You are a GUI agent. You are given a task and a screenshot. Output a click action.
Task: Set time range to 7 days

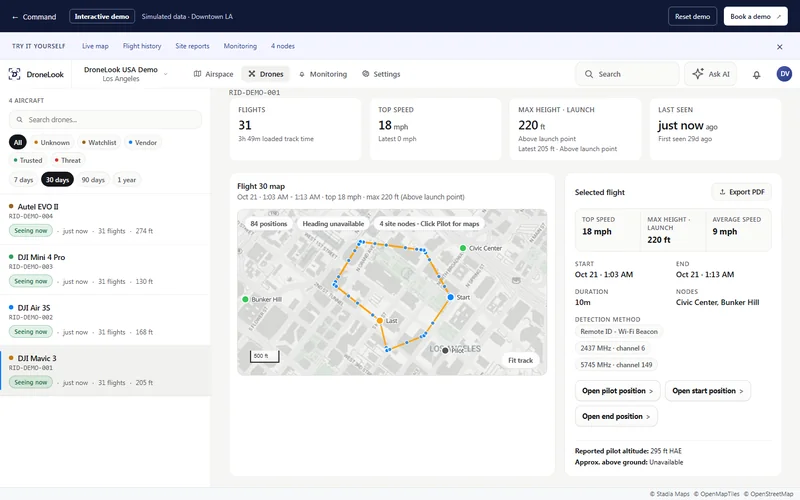[23, 180]
